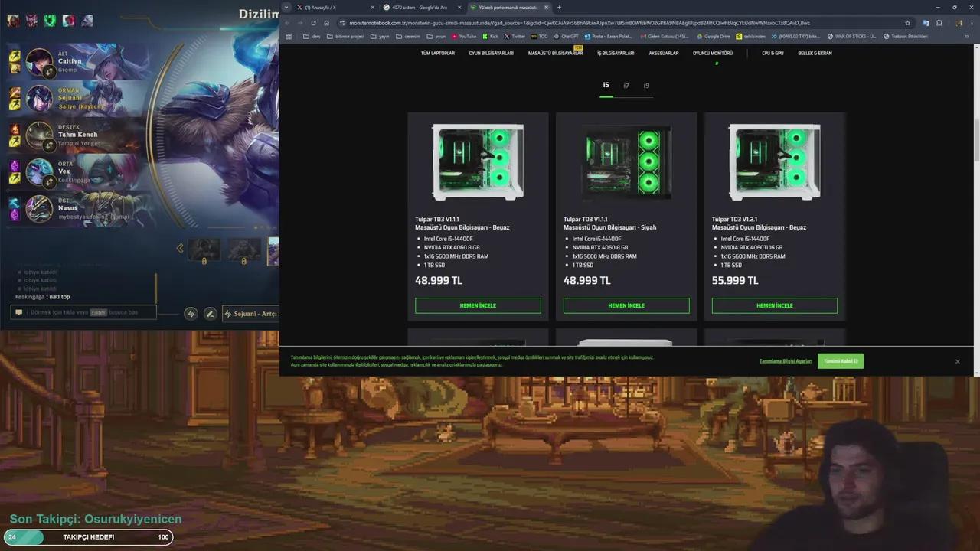Open the OYUN BİLGİSAYARLARI menu
This screenshot has width=980, height=551.
(x=491, y=54)
